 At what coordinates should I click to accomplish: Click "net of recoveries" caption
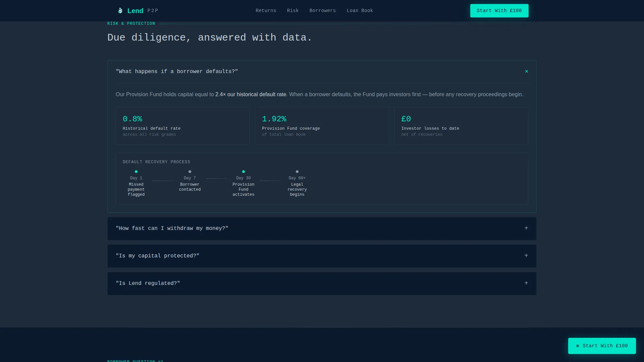(422, 134)
